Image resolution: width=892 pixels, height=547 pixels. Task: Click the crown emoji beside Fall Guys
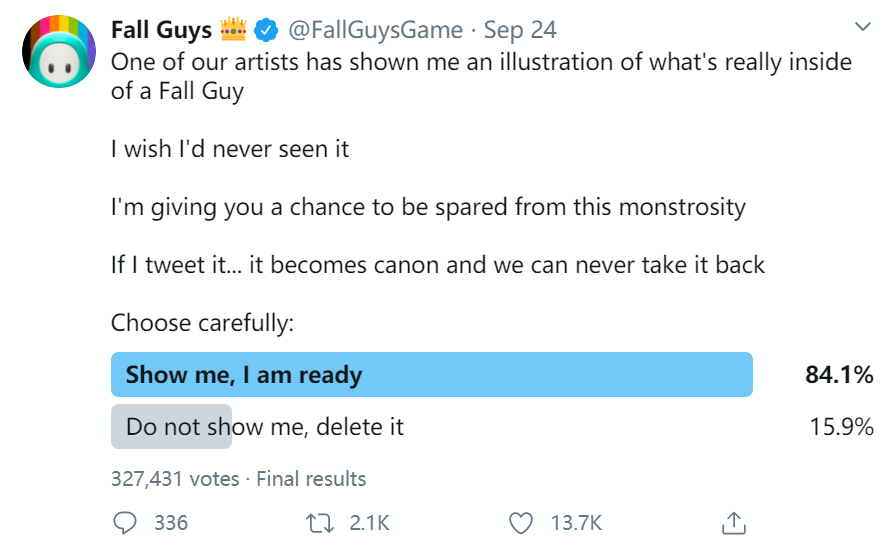click(x=232, y=30)
